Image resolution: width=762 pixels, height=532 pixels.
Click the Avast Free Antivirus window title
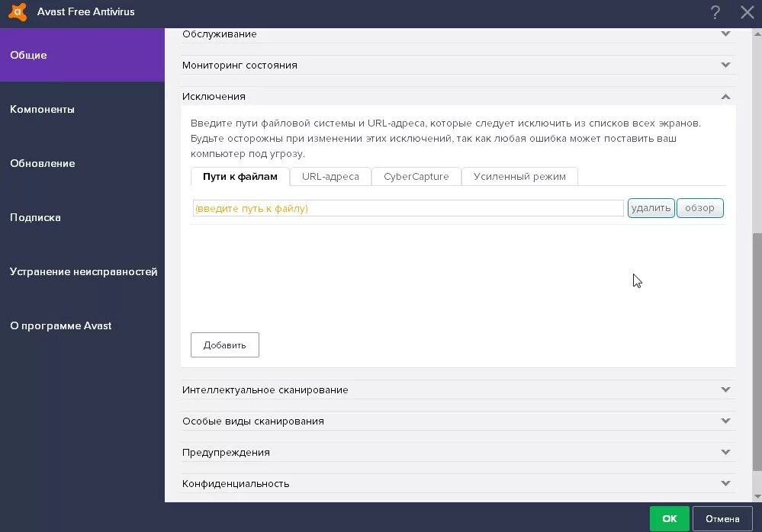coord(86,11)
